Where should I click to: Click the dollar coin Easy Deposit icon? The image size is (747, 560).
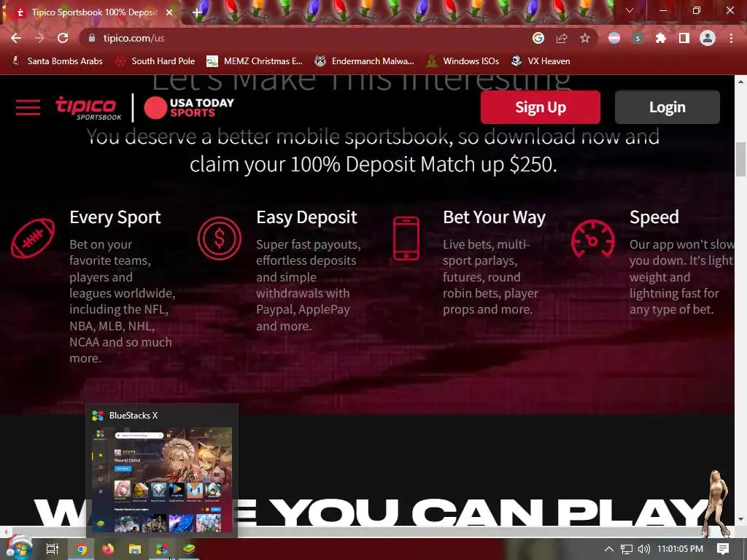(x=219, y=238)
